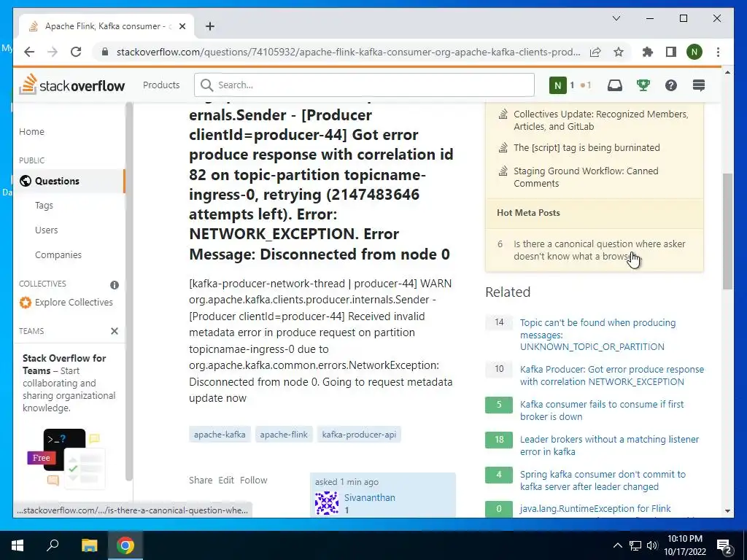Open Chrome profile N avatar
Viewport: 747px width, 560px height.
coord(694,52)
